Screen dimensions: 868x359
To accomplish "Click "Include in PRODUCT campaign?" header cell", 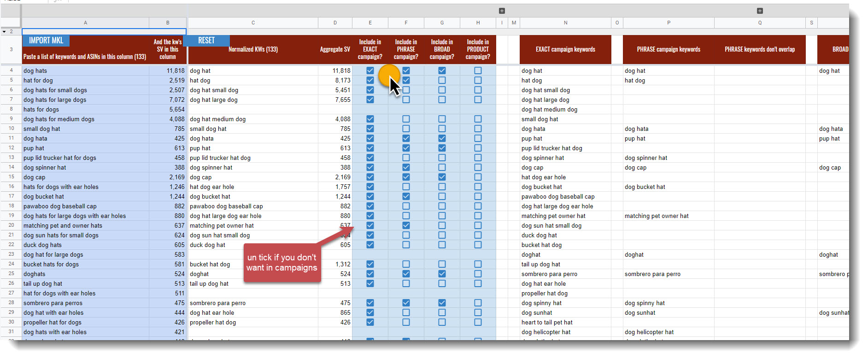I will [x=478, y=49].
